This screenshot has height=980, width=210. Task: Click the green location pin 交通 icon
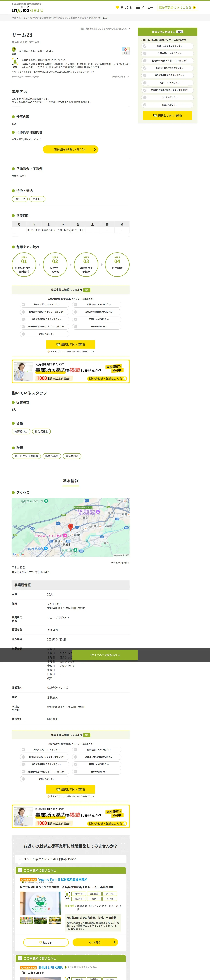point(14,50)
